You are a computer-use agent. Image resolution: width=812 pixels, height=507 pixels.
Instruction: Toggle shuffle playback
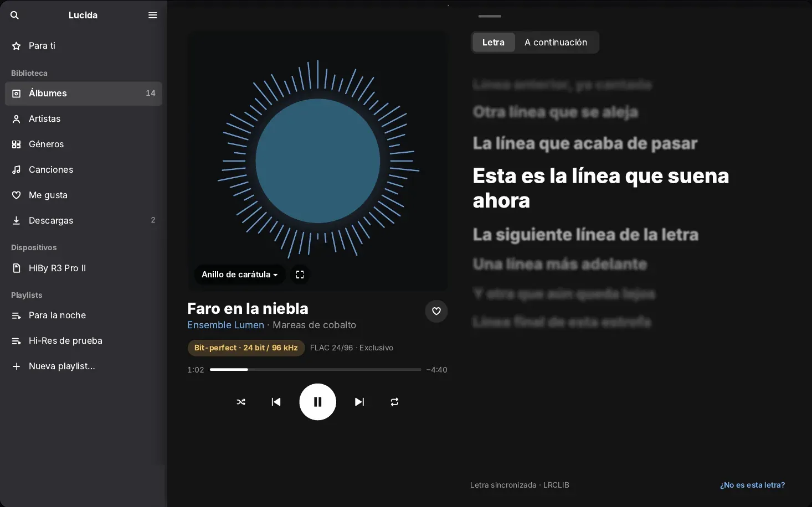241,402
